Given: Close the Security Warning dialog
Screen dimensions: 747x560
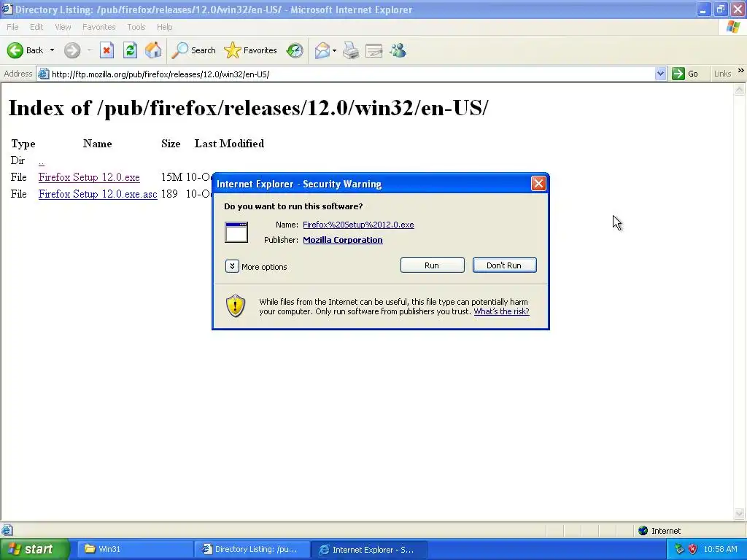Looking at the screenshot, I should [538, 183].
